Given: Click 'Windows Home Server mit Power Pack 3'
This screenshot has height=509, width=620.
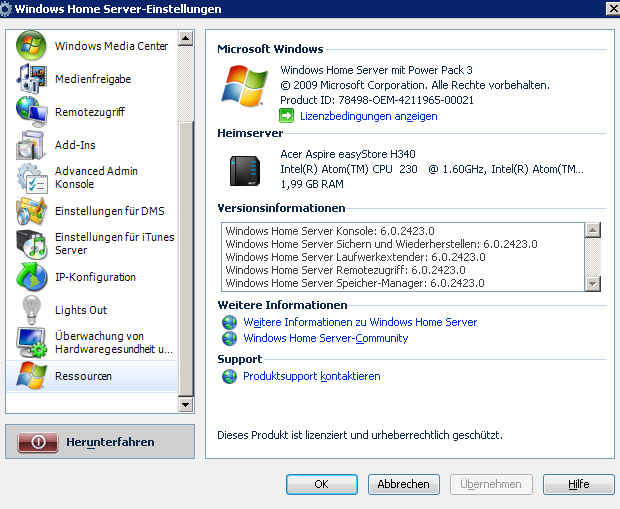Looking at the screenshot, I should point(376,70).
